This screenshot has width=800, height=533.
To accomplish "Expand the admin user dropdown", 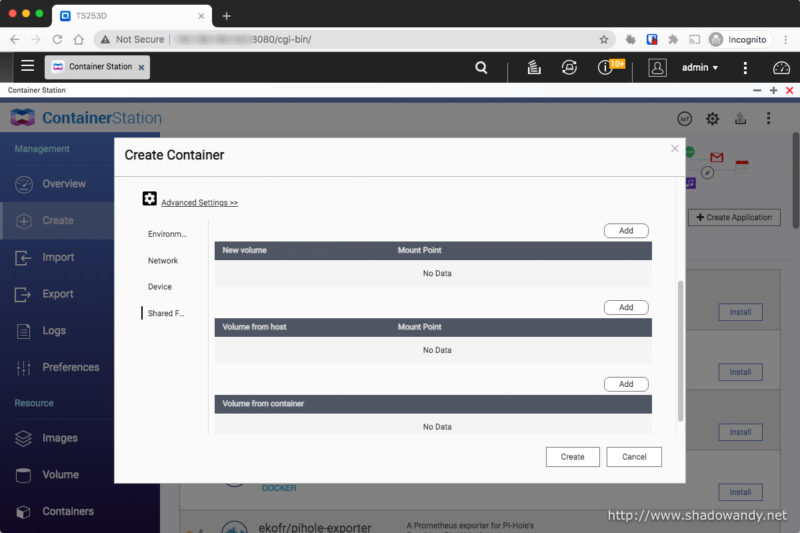I will pyautogui.click(x=699, y=67).
